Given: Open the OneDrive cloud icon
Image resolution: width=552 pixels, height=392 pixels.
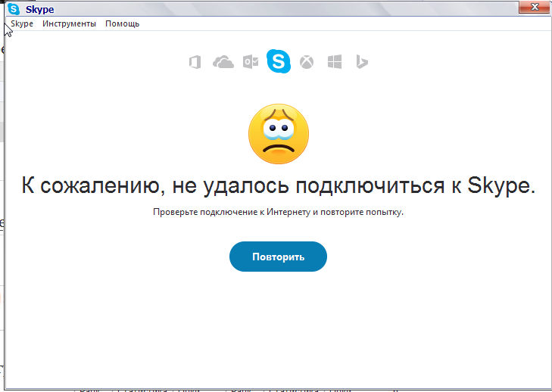Looking at the screenshot, I should (223, 62).
